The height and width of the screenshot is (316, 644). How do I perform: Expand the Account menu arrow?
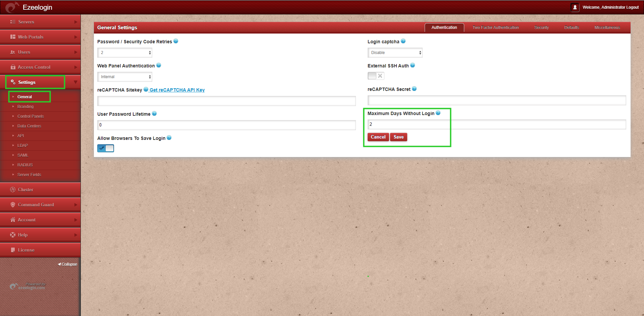[76, 220]
